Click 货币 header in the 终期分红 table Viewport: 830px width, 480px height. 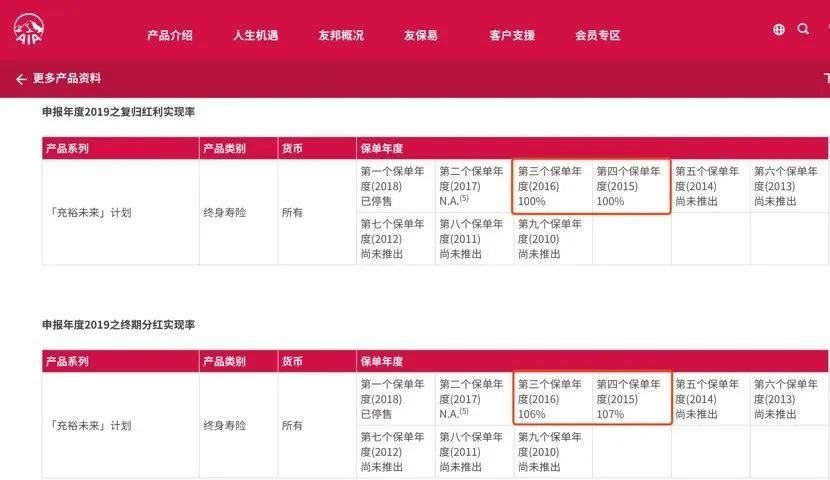(x=317, y=361)
